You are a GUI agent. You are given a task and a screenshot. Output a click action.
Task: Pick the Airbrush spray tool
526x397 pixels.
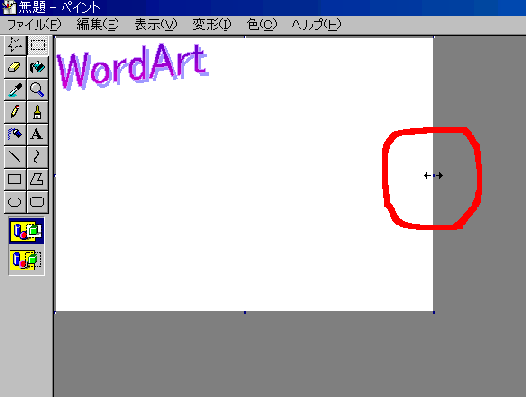coord(15,135)
